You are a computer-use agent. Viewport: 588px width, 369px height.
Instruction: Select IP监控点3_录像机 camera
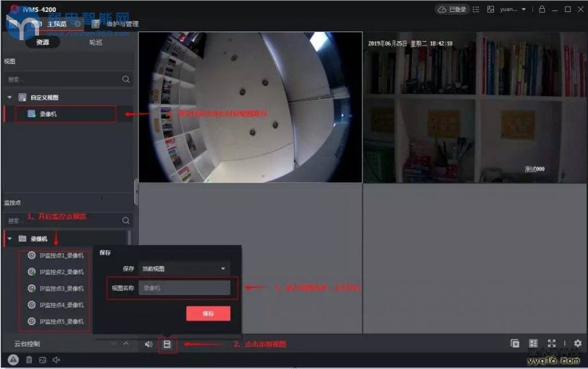click(61, 289)
